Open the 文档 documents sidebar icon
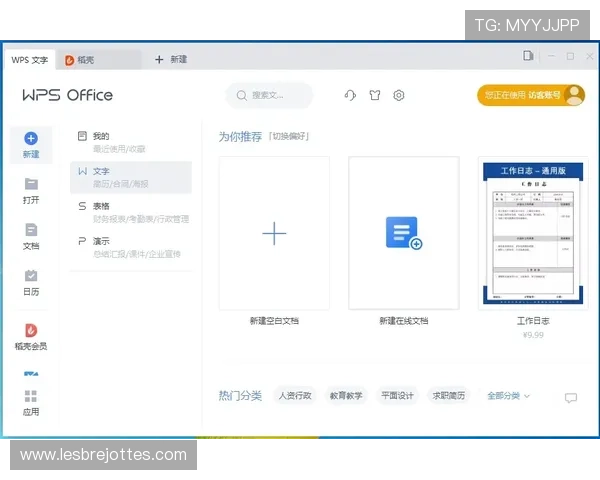Viewport: 600px width, 480px height. (31, 230)
